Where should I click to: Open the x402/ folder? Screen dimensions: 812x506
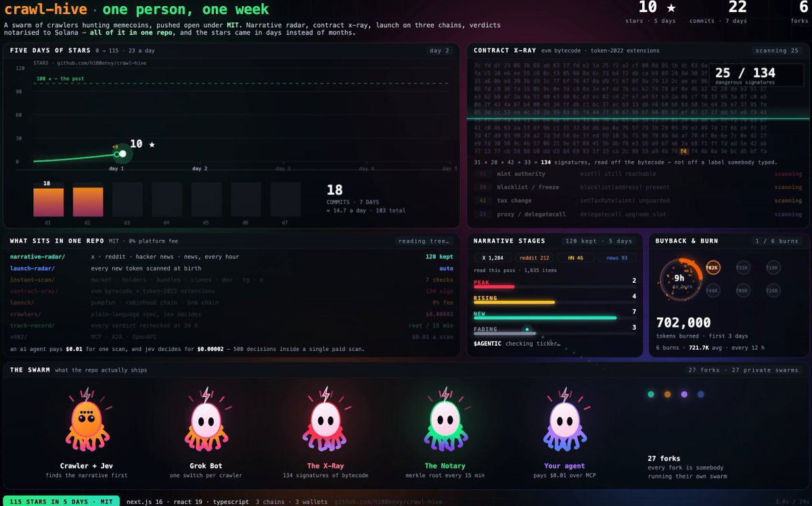(20, 338)
